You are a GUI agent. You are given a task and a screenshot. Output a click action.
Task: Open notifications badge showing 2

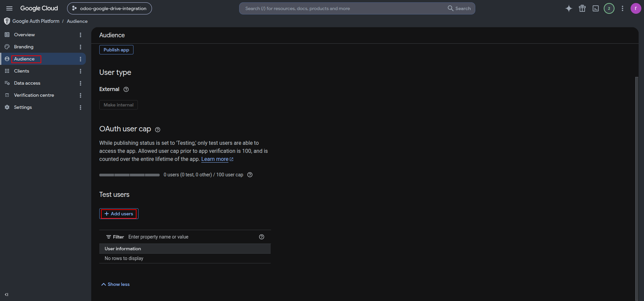tap(609, 8)
